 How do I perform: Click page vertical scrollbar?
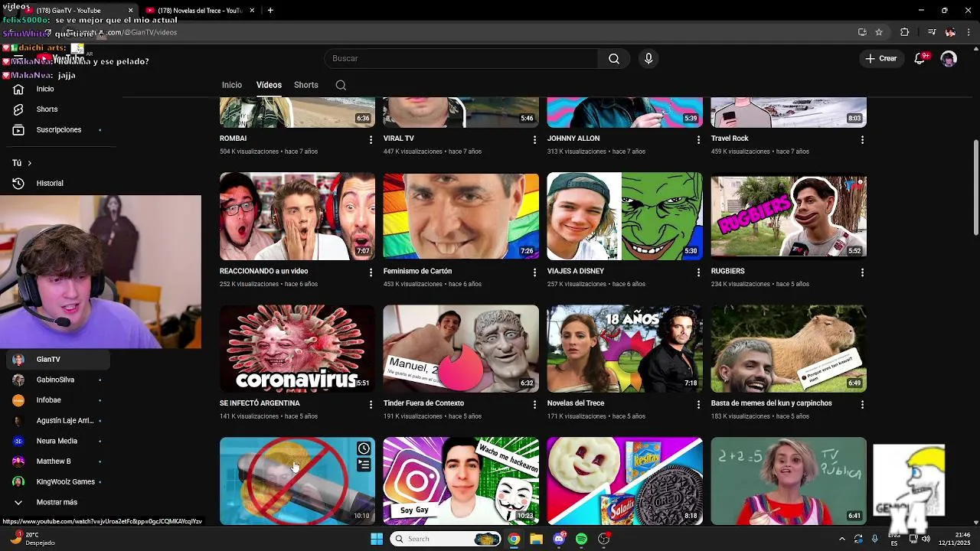pyautogui.click(x=975, y=187)
